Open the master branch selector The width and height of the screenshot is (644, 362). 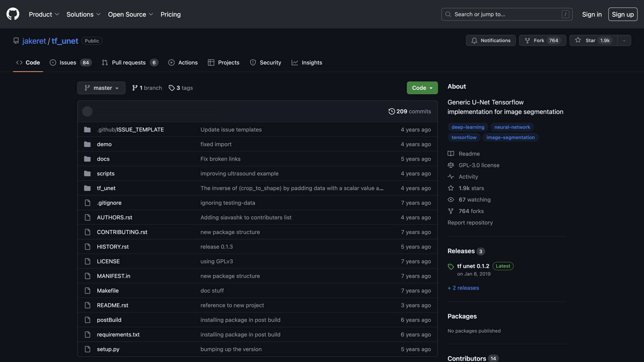click(x=101, y=88)
